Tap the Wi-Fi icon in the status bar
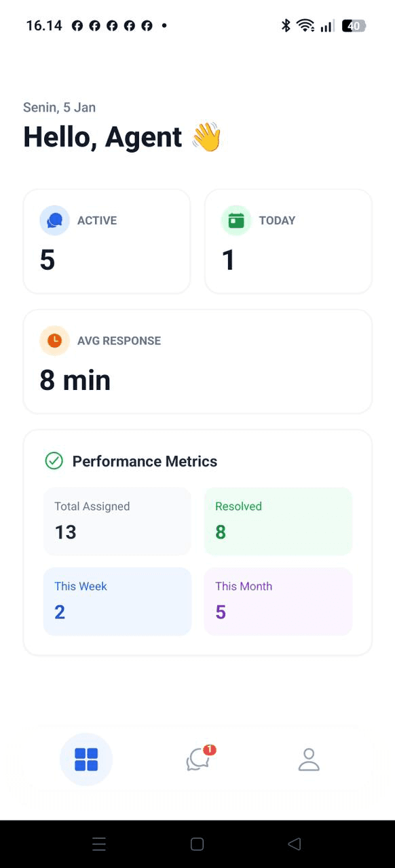 pyautogui.click(x=305, y=25)
